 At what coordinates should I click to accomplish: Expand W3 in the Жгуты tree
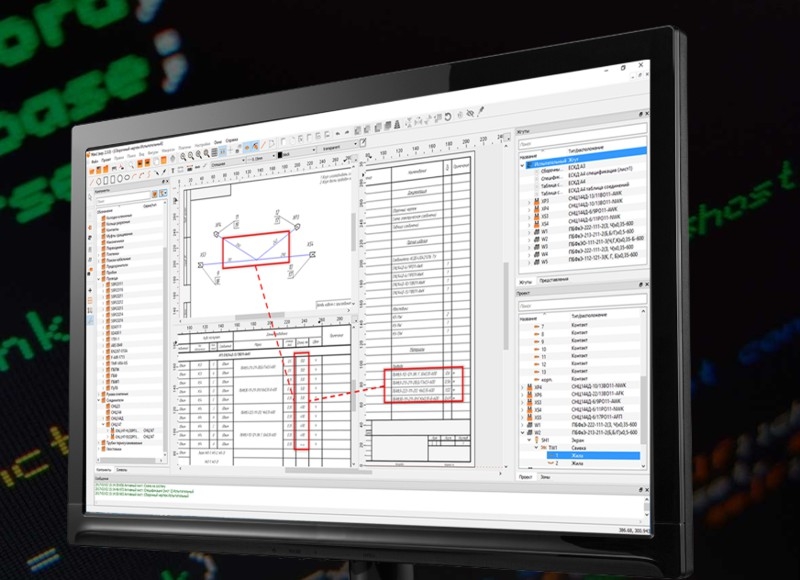[x=529, y=248]
